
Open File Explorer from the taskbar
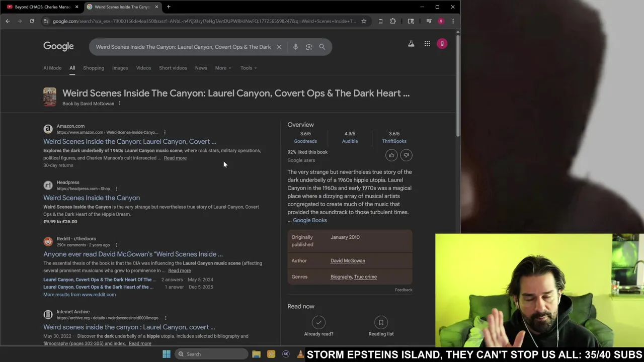pos(256,354)
